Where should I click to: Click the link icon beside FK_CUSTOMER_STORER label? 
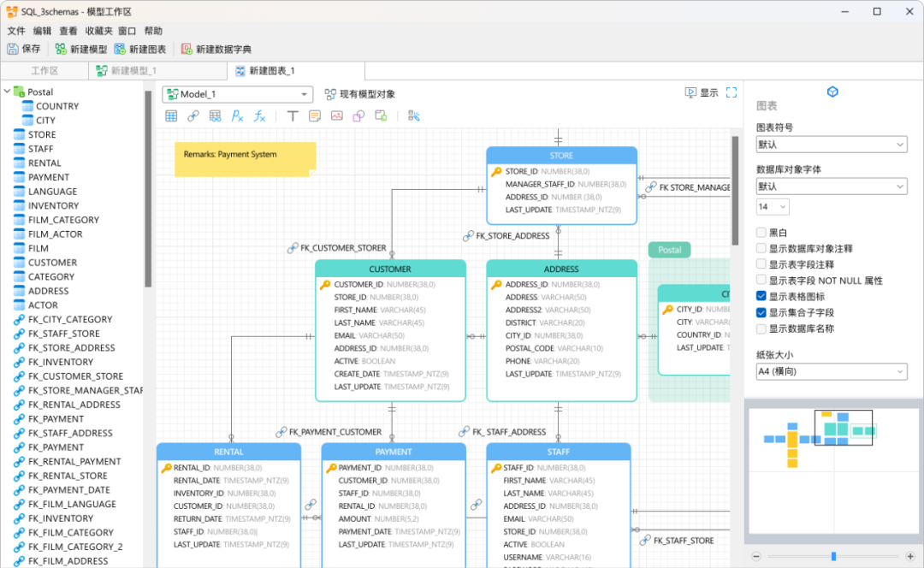click(293, 248)
